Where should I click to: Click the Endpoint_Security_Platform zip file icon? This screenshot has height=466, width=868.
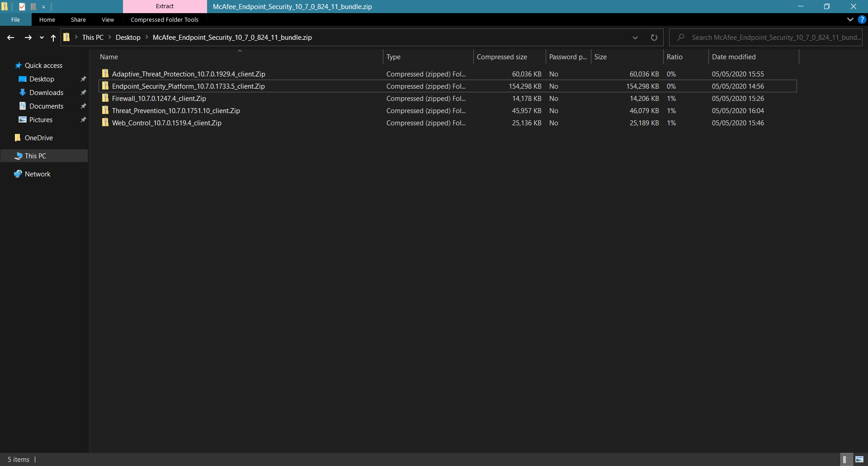point(105,86)
